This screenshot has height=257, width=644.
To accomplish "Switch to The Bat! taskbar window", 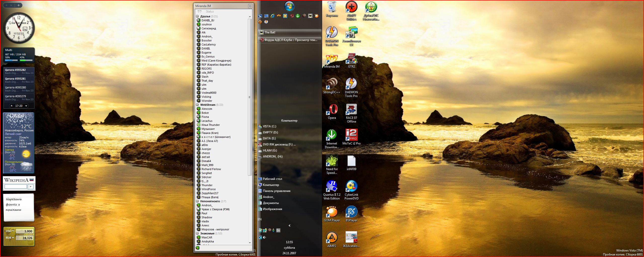I will pyautogui.click(x=289, y=32).
